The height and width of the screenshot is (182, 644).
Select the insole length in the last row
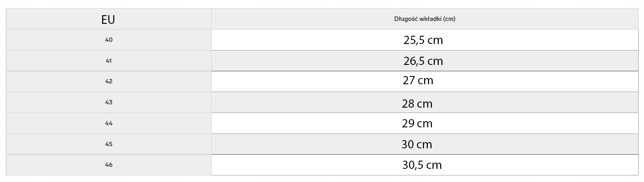(x=422, y=165)
